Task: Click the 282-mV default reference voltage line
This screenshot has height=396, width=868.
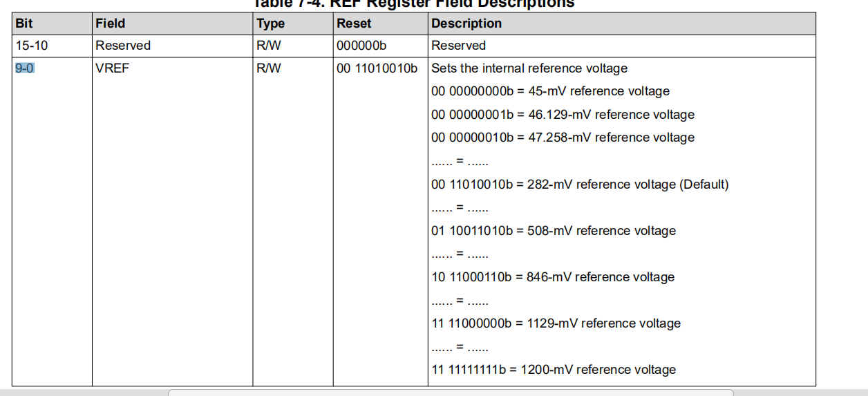Action: (580, 185)
